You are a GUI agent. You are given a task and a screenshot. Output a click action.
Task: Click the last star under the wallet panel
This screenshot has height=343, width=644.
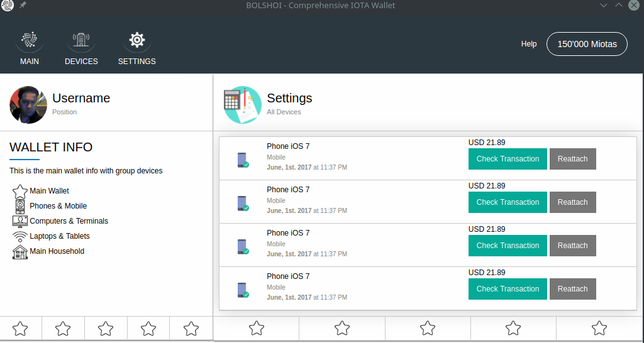click(x=191, y=328)
